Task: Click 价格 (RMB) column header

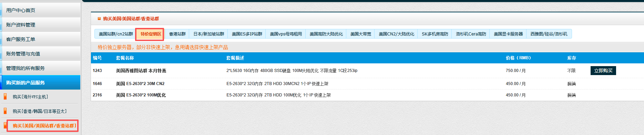Action: (518, 58)
